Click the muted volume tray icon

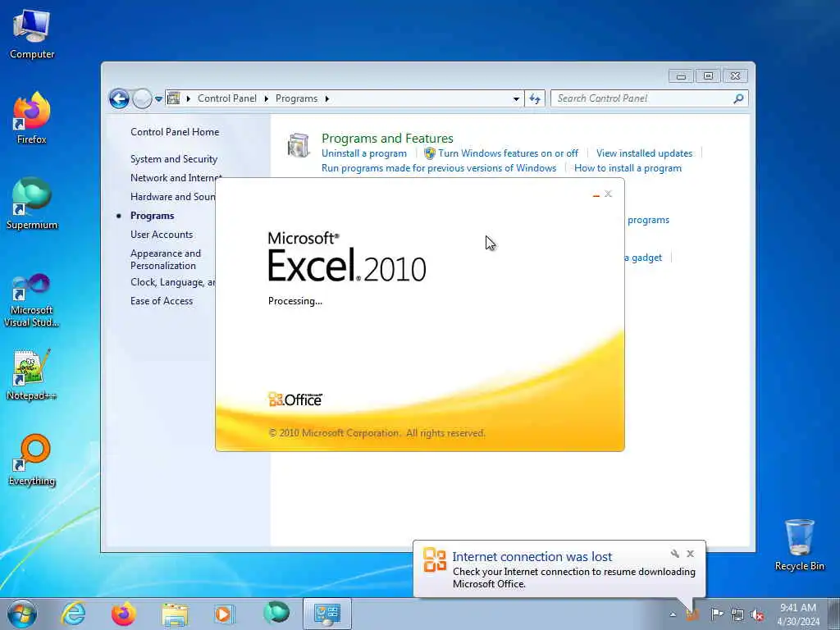[757, 614]
